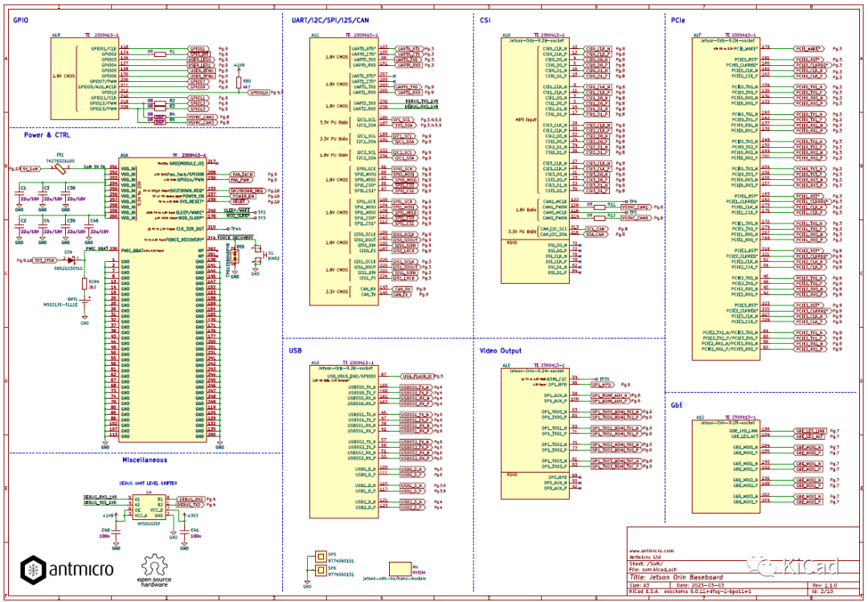Select the A1D USB symbol block
This screenshot has height=602, width=868.
coord(344,441)
